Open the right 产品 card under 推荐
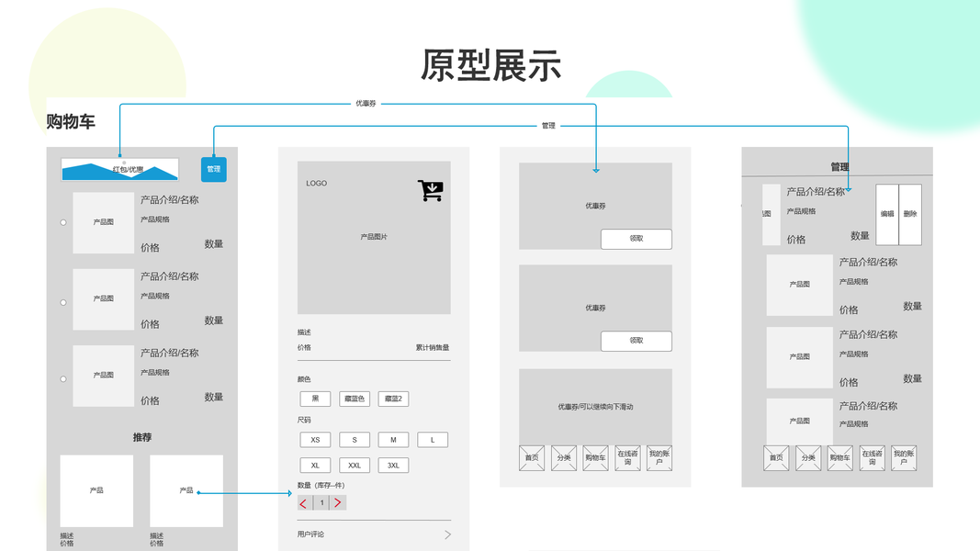This screenshot has height=551, width=980. pos(186,491)
